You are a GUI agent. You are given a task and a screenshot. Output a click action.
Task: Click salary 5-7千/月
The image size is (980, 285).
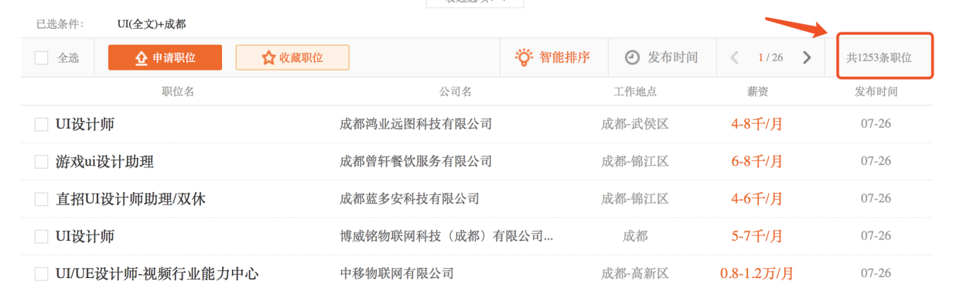pos(756,235)
